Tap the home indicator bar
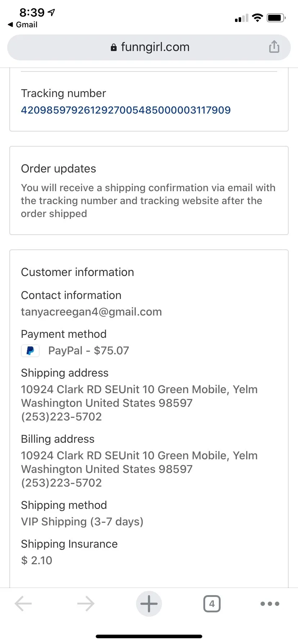The height and width of the screenshot is (644, 298). coord(149,636)
